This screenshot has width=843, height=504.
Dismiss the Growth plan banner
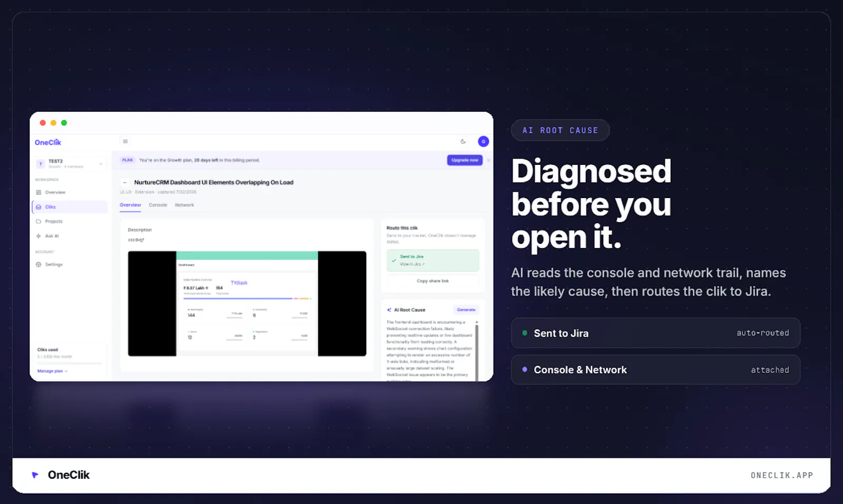(x=488, y=160)
